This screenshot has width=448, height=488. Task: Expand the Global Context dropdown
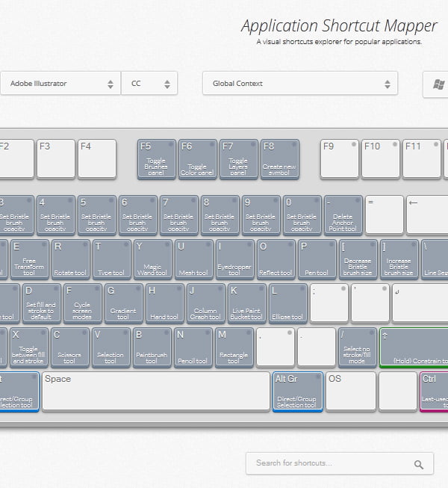[x=300, y=84]
